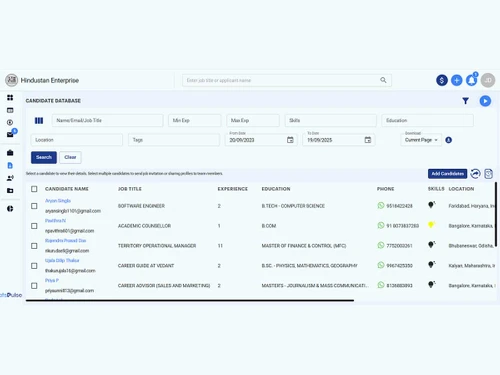
Task: Expand the Current Page download dropdown
Action: click(x=421, y=140)
